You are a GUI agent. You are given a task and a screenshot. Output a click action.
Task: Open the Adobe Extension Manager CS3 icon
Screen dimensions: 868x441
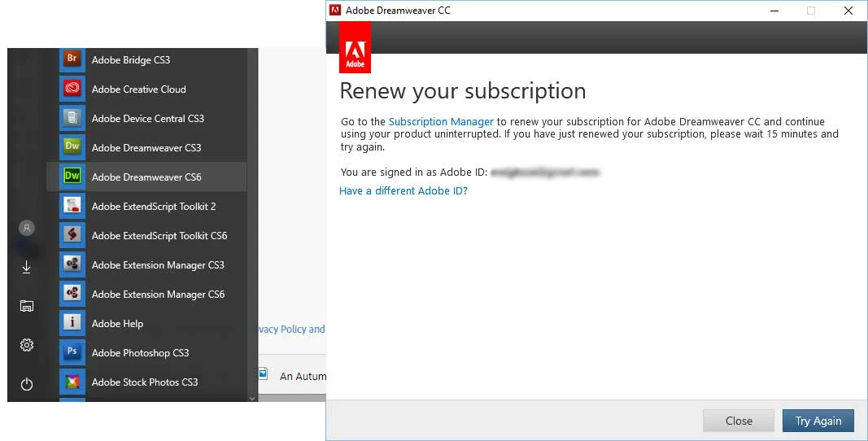(72, 264)
